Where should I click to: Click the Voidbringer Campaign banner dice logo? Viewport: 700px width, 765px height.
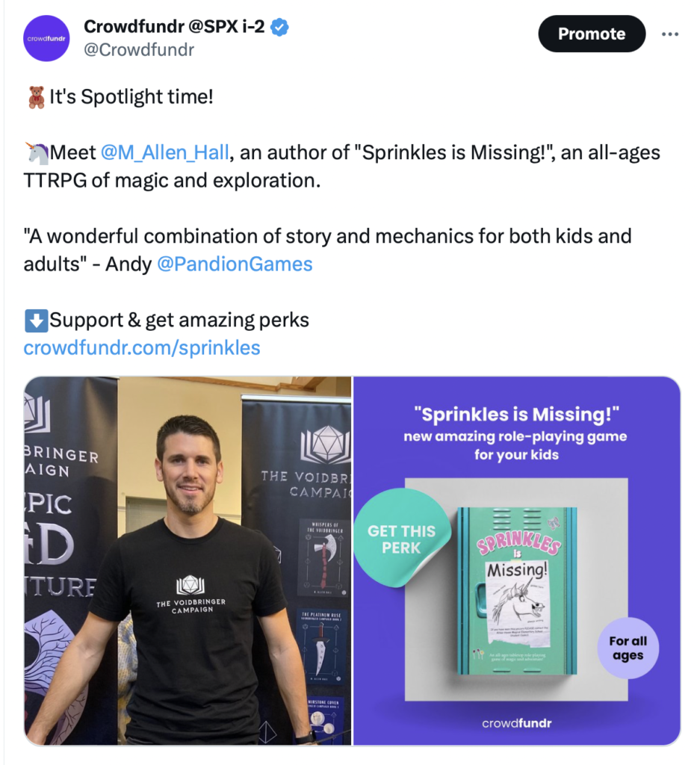click(x=326, y=445)
